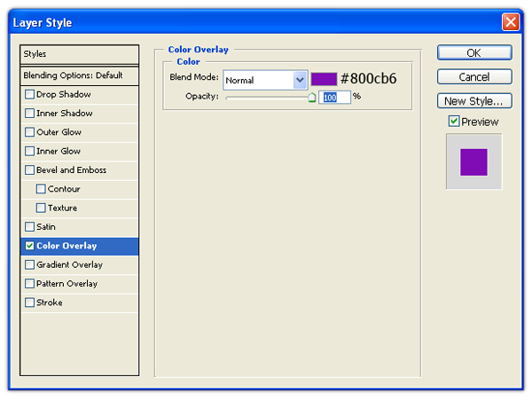
Task: Open the Styles list entry
Action: coord(80,54)
